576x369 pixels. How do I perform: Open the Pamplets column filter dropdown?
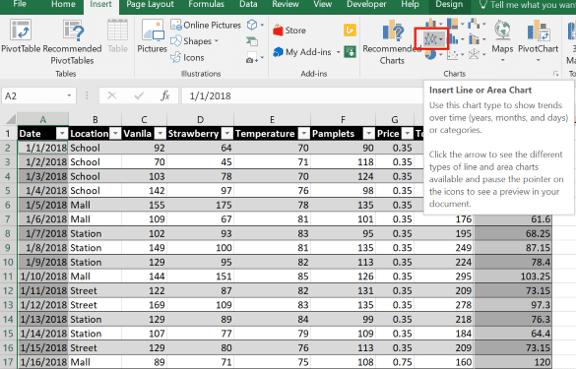[x=368, y=133]
